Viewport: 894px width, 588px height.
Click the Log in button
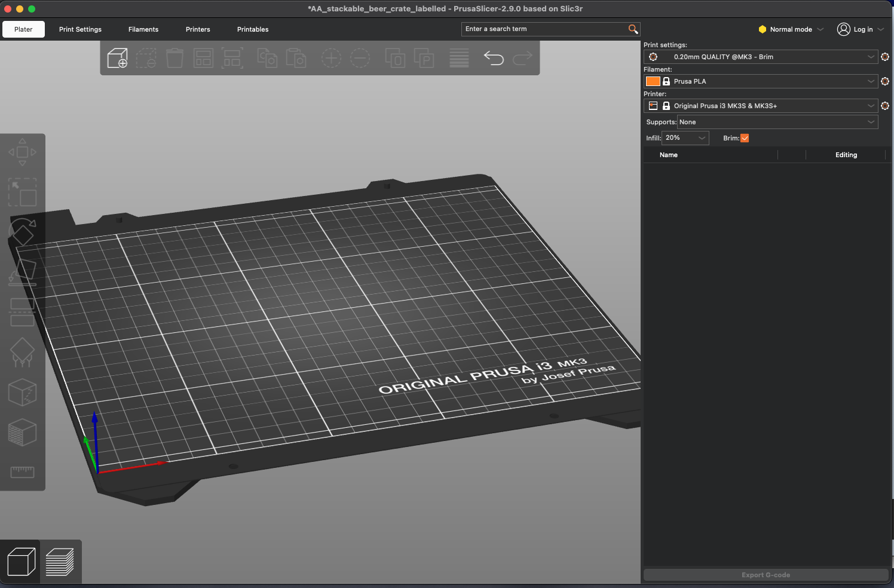point(860,29)
